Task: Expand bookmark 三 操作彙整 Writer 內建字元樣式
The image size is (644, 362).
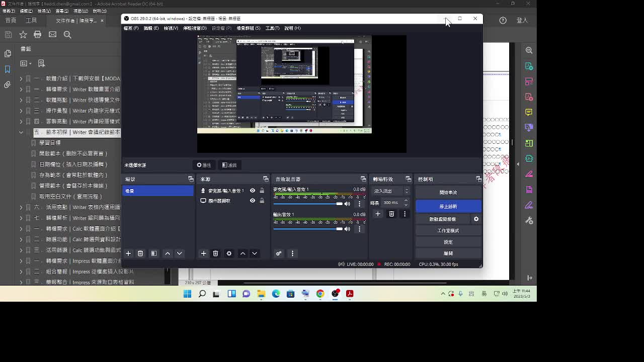Action: pyautogui.click(x=21, y=110)
